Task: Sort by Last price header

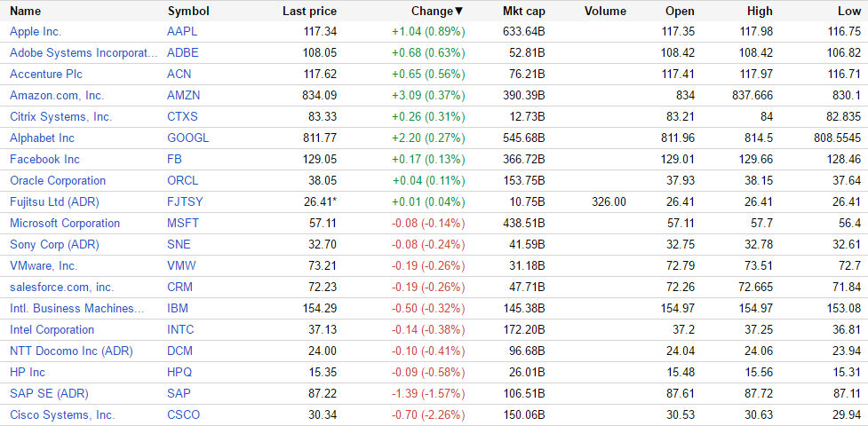Action: pyautogui.click(x=309, y=11)
